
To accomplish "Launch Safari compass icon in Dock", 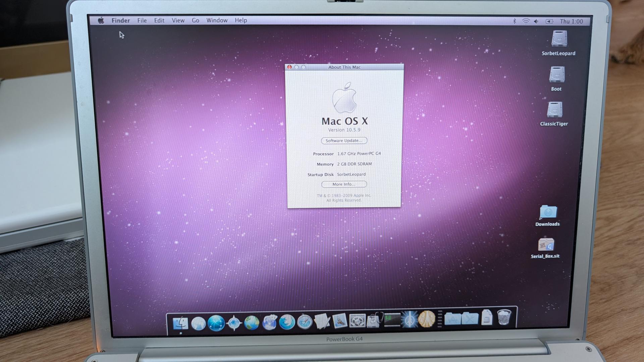I will pyautogui.click(x=305, y=322).
